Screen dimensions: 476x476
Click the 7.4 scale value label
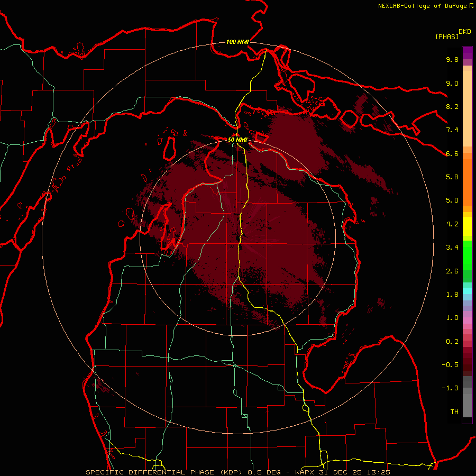(452, 130)
